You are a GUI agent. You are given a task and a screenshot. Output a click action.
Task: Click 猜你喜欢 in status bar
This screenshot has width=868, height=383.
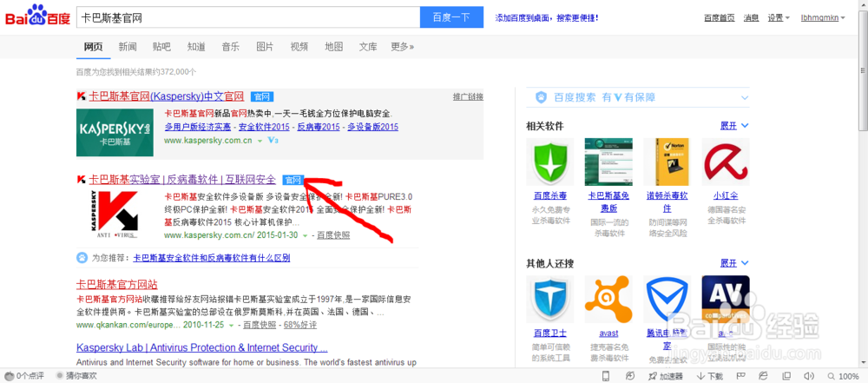click(x=77, y=376)
